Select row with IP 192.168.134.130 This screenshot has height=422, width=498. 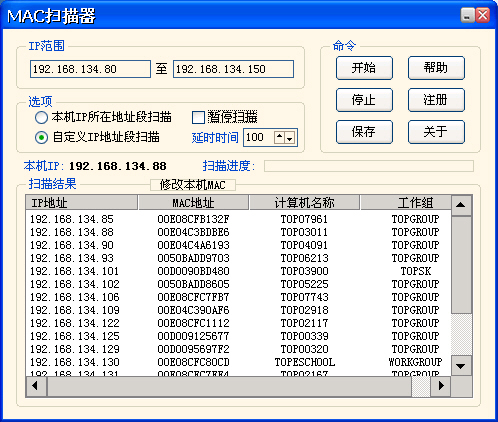click(x=238, y=362)
